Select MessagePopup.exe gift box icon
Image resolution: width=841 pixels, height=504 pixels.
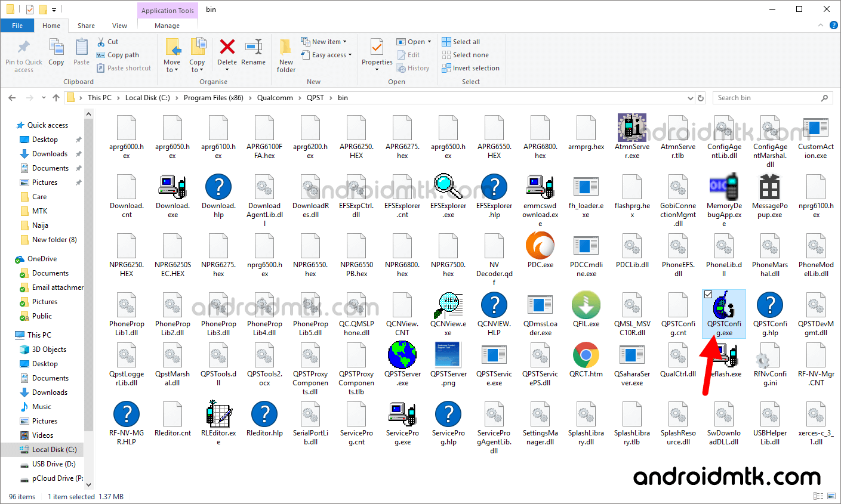770,187
